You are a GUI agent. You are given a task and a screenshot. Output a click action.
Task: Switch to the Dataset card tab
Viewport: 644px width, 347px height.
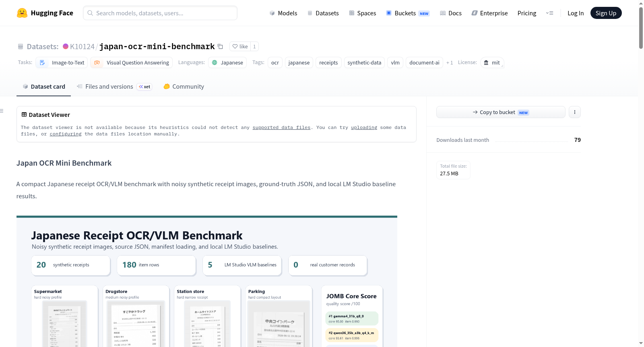point(43,87)
